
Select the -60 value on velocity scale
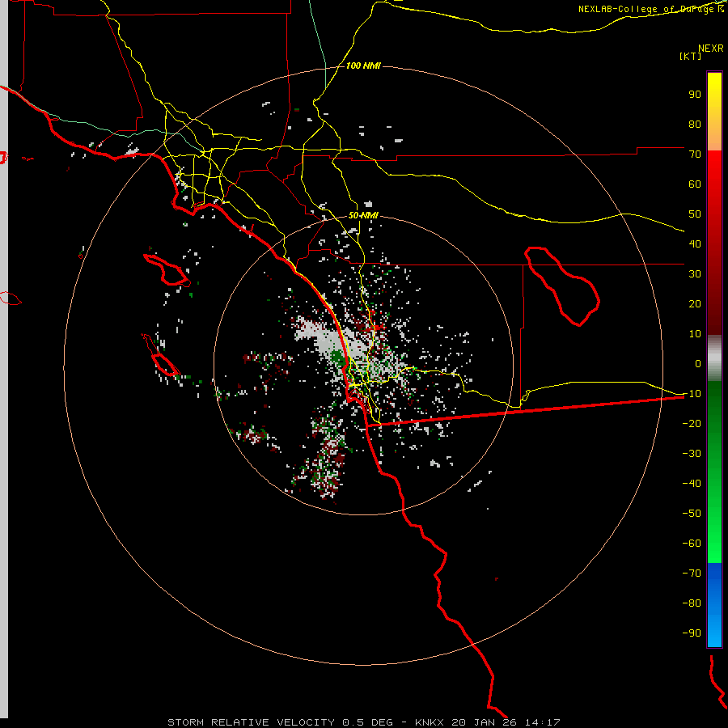pos(692,544)
